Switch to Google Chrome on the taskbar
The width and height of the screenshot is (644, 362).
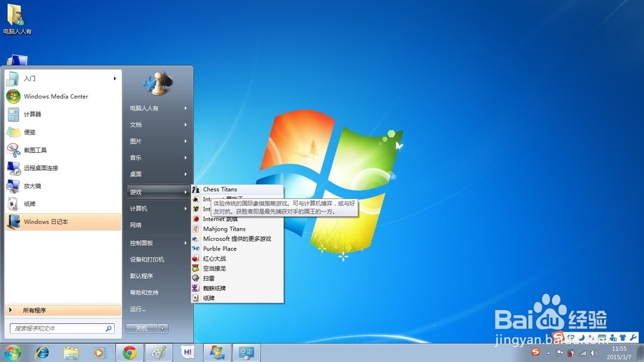129,353
